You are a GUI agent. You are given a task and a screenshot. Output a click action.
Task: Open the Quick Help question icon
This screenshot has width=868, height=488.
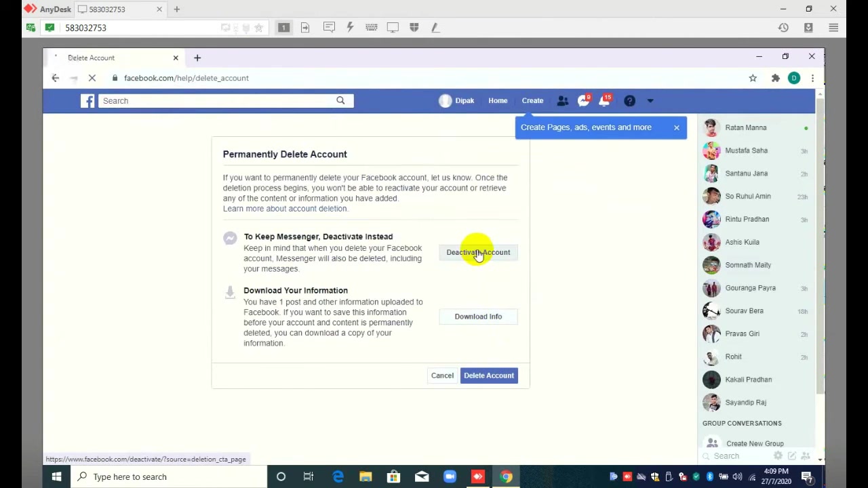coord(629,100)
